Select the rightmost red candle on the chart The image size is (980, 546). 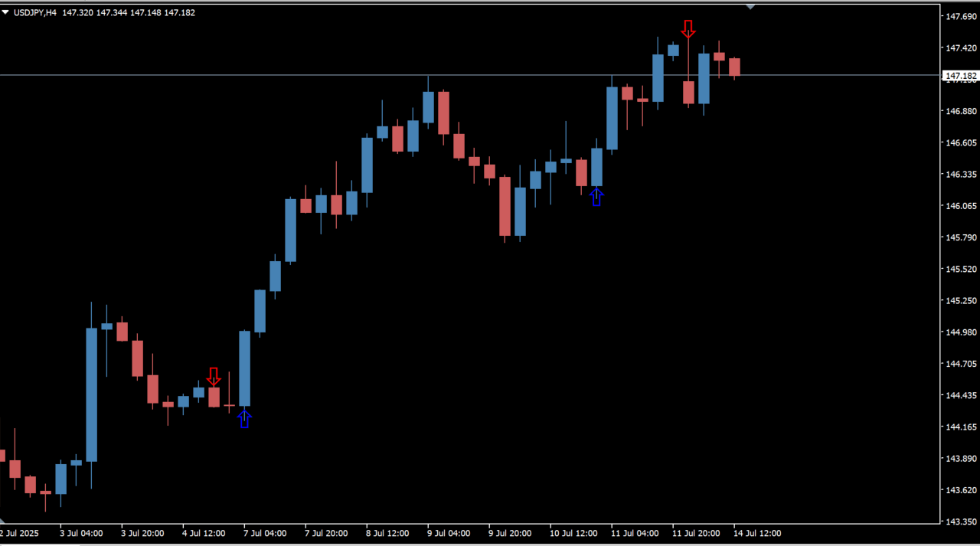(x=734, y=67)
